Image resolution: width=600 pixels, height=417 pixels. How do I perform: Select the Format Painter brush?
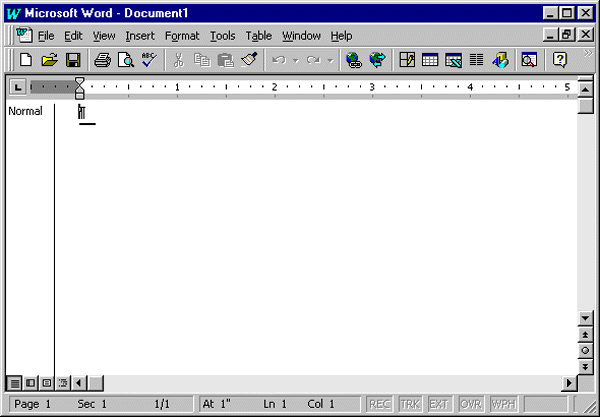tap(249, 60)
